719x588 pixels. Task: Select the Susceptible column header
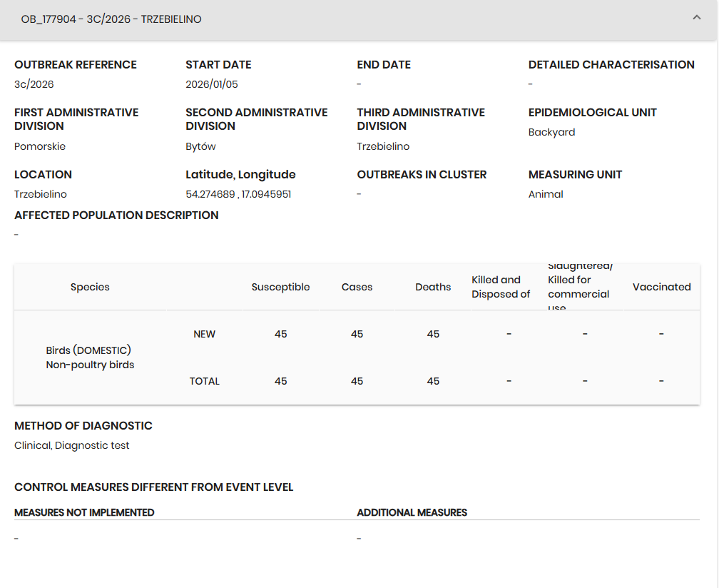click(x=280, y=287)
